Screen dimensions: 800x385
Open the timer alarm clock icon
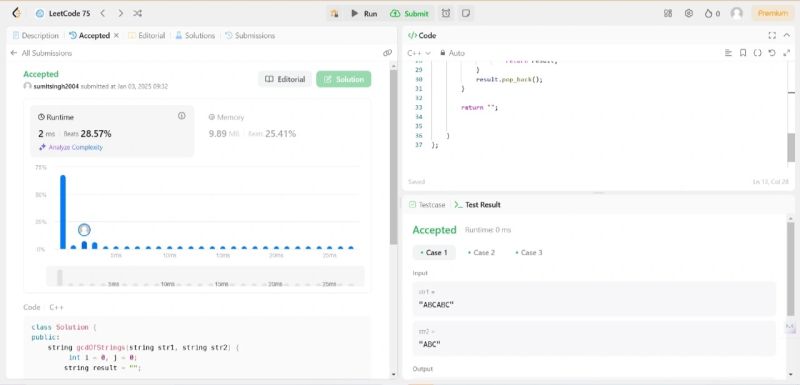coord(446,13)
